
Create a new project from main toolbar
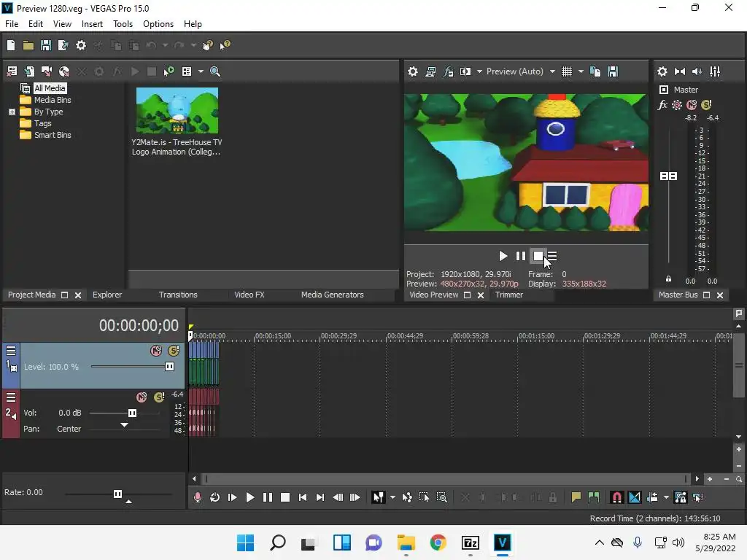tap(11, 45)
